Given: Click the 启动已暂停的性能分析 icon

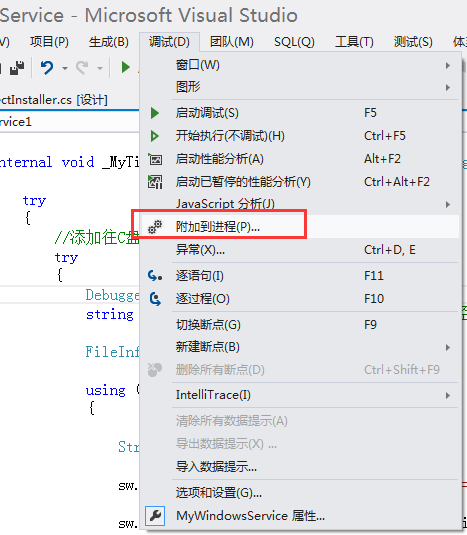Looking at the screenshot, I should point(155,182).
